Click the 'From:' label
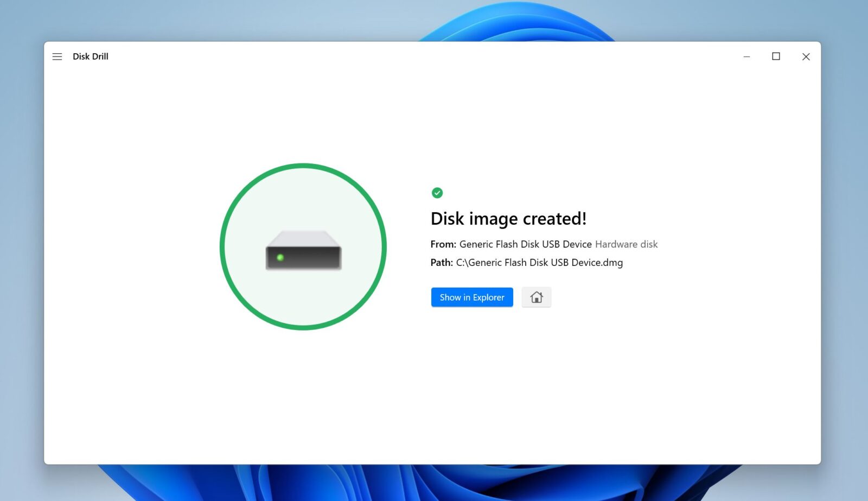 [443, 244]
